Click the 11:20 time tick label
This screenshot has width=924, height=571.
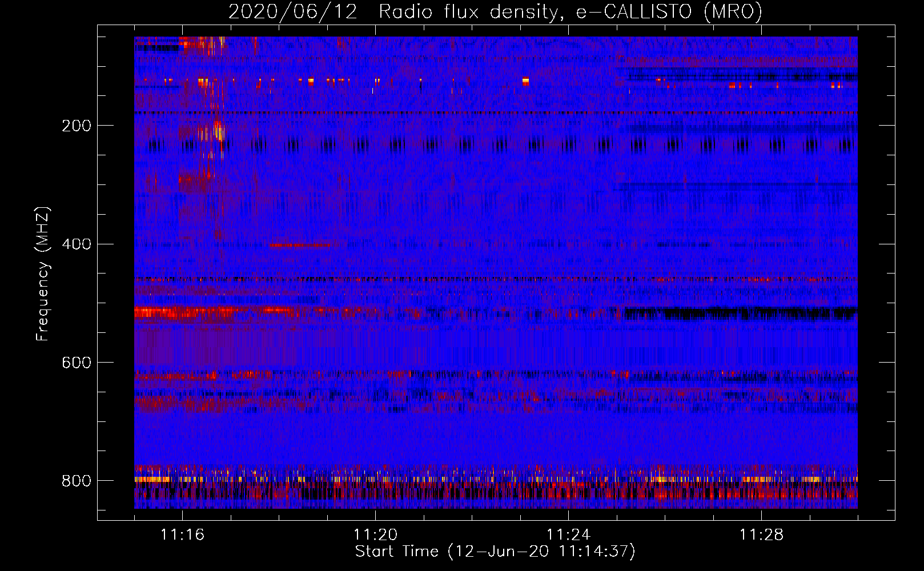point(375,535)
